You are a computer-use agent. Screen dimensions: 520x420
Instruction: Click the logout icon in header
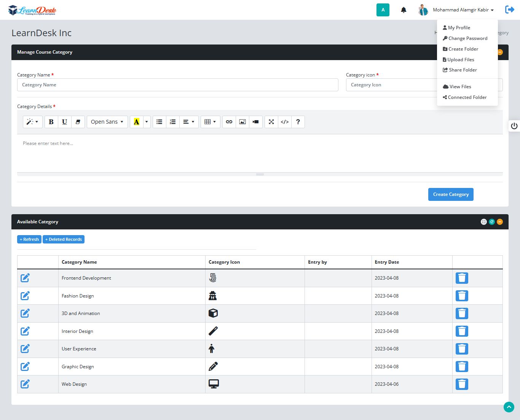point(509,10)
